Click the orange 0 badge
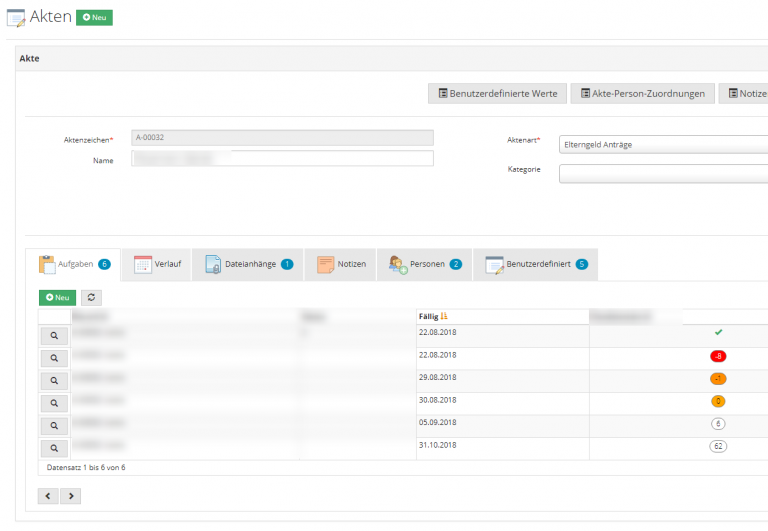The image size is (768, 531). tap(718, 401)
